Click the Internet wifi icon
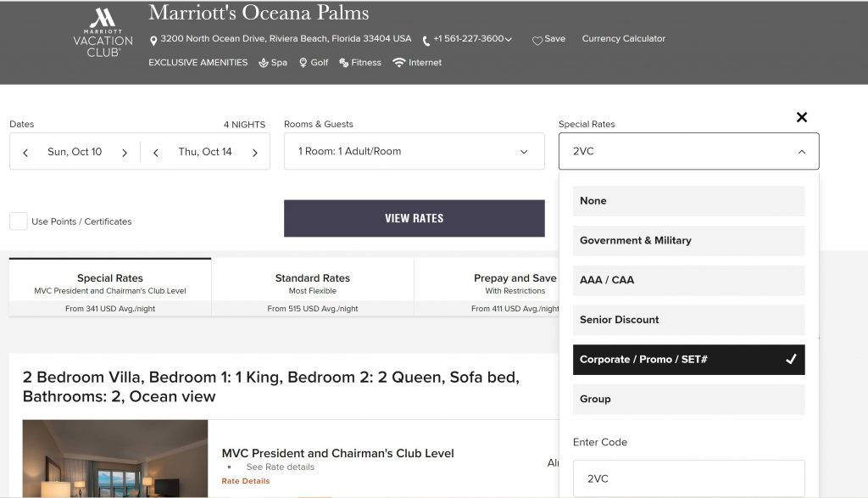 (x=399, y=63)
